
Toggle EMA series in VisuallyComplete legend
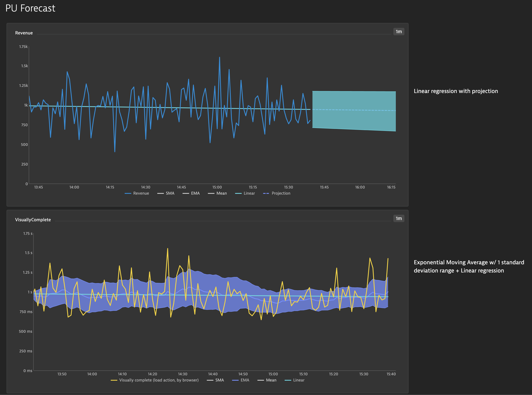[241, 380]
